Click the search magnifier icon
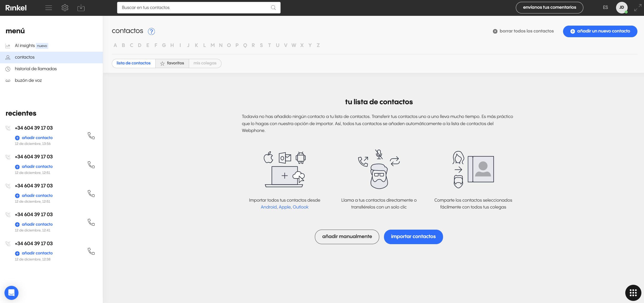The width and height of the screenshot is (644, 303). (x=273, y=8)
